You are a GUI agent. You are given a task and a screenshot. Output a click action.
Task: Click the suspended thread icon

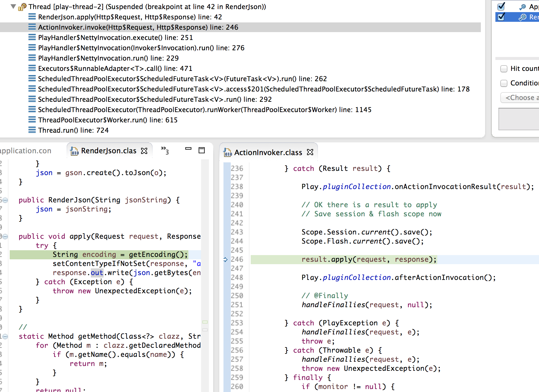pyautogui.click(x=22, y=7)
